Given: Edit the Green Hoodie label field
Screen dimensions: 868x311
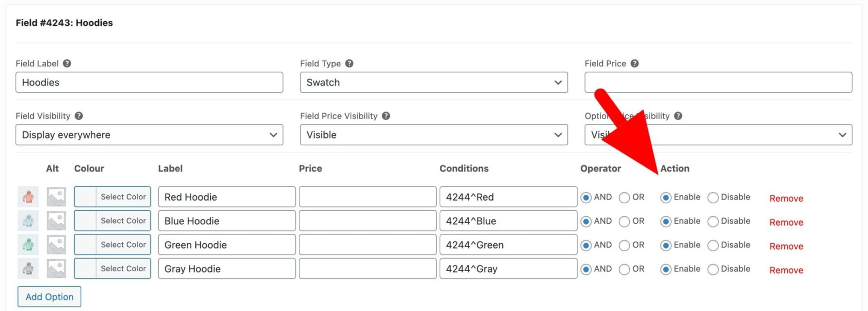Looking at the screenshot, I should tap(227, 245).
